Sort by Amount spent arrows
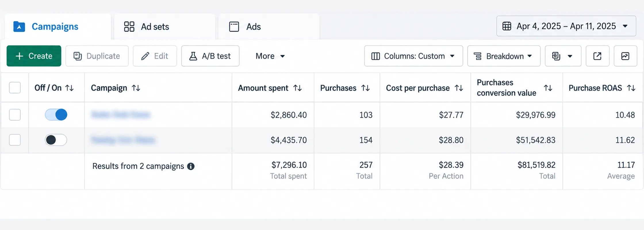Image resolution: width=644 pixels, height=230 pixels. (x=298, y=88)
